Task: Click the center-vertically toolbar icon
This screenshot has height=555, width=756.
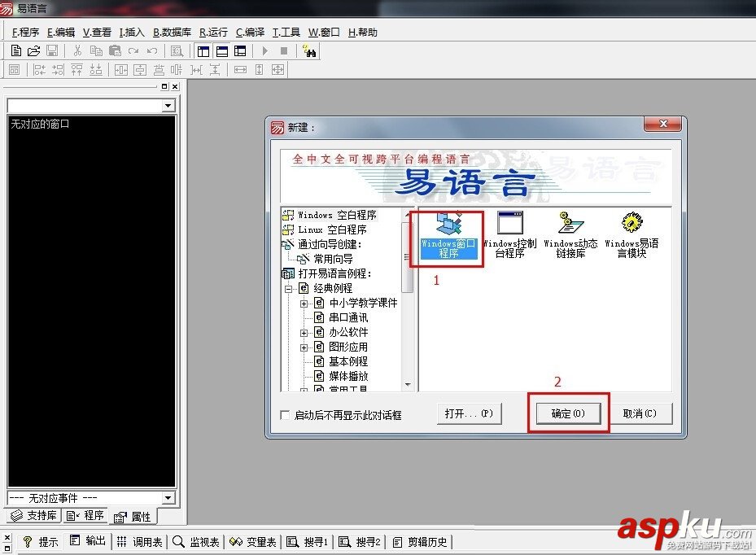Action: (x=140, y=70)
